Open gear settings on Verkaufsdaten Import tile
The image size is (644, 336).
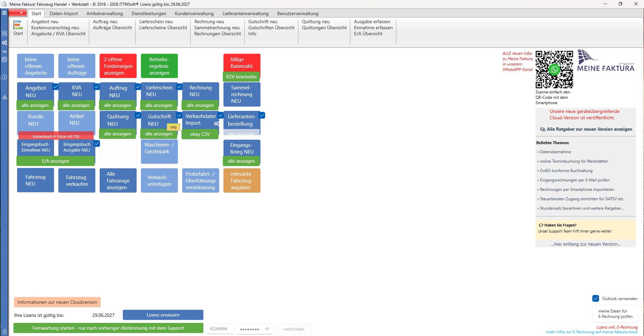click(216, 124)
